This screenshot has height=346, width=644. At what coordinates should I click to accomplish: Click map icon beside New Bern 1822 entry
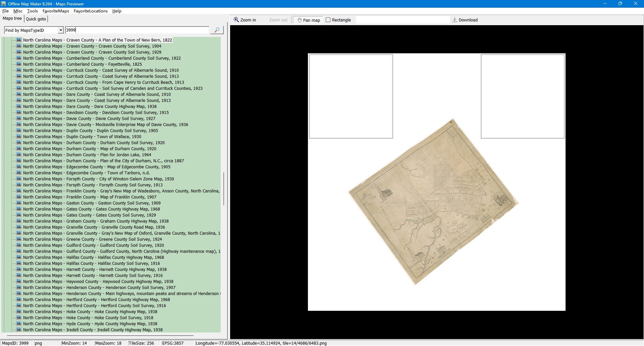coord(19,40)
